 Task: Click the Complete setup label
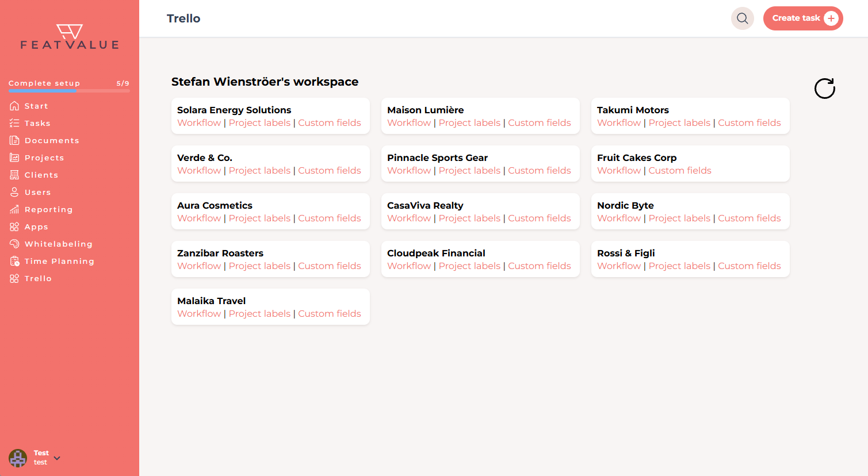pos(44,83)
